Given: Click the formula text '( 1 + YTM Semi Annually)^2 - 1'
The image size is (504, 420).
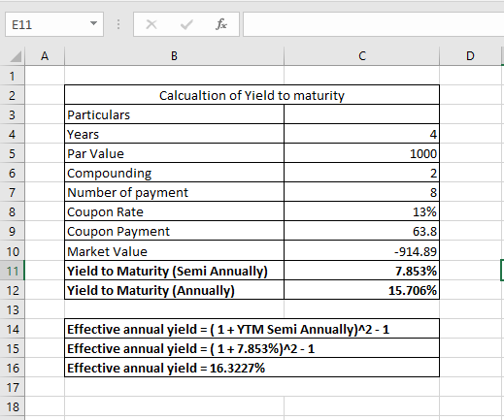Looking at the screenshot, I should coord(299,329).
